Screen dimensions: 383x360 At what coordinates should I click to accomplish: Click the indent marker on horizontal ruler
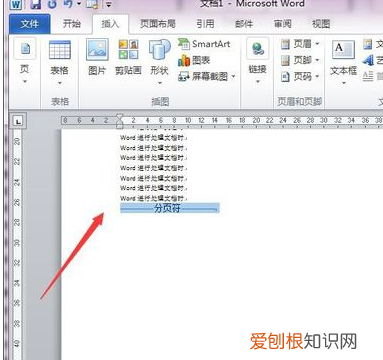coord(119,121)
